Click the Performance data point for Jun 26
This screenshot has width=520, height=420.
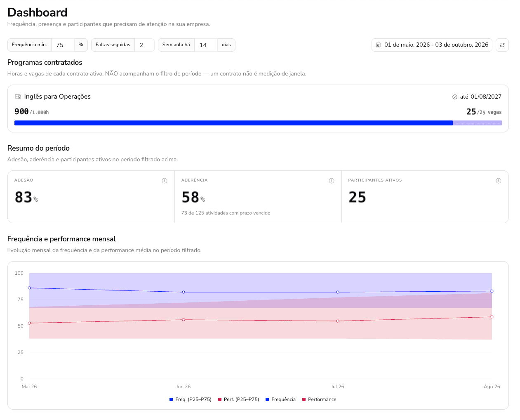[x=184, y=320]
